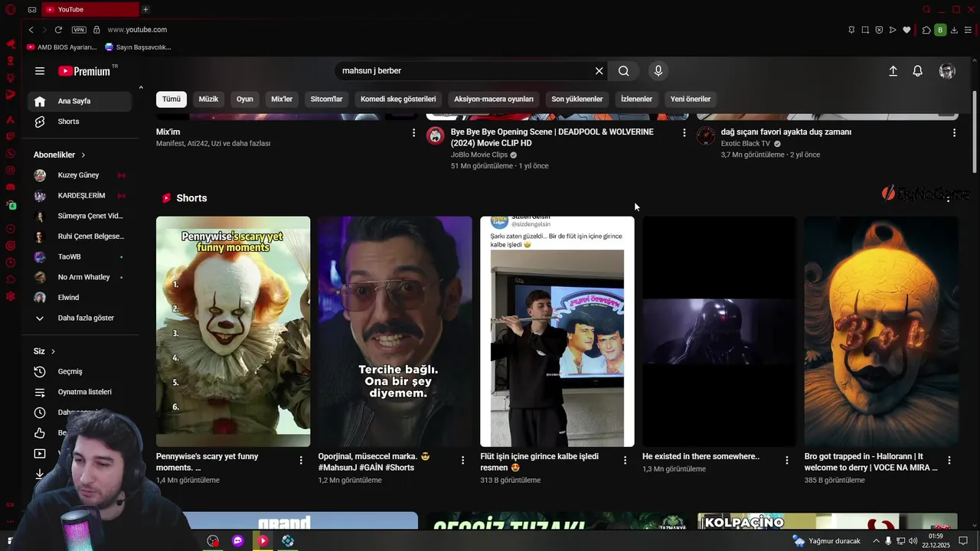Go to Ana Sayfa in sidebar
Screen dimensions: 980x551
click(81, 101)
